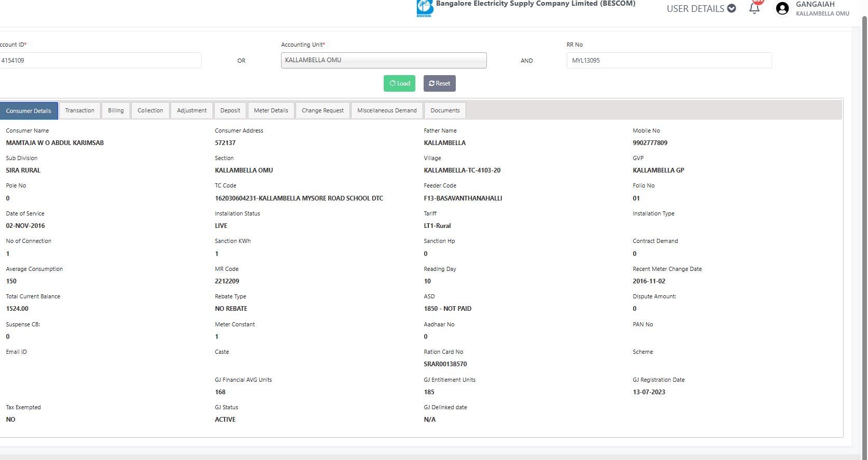Image resolution: width=868 pixels, height=460 pixels.
Task: Click sub division SIRA RURAL
Action: coord(23,170)
